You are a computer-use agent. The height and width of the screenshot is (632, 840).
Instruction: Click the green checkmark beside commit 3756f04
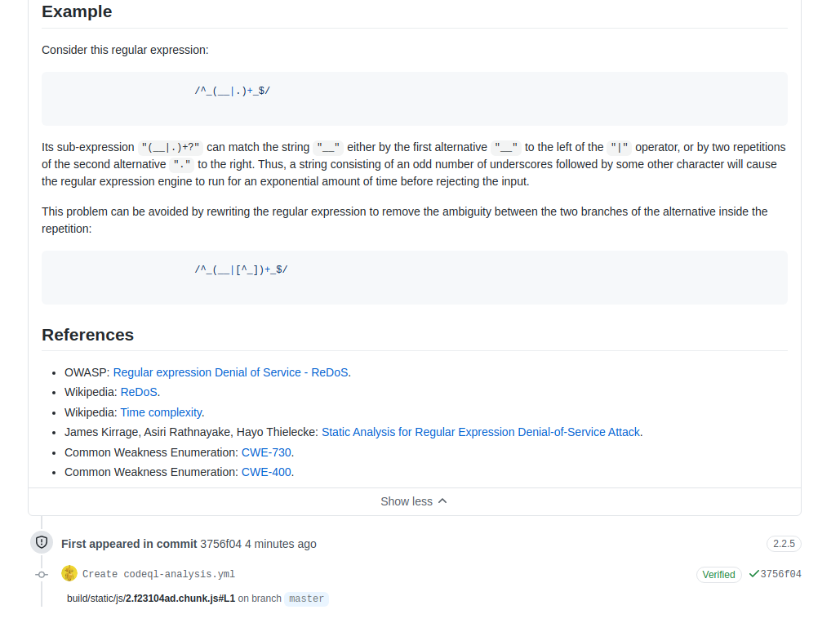point(755,574)
